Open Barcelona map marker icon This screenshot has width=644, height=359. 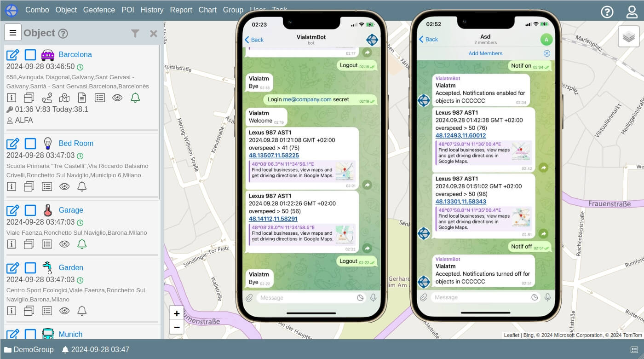tap(64, 98)
